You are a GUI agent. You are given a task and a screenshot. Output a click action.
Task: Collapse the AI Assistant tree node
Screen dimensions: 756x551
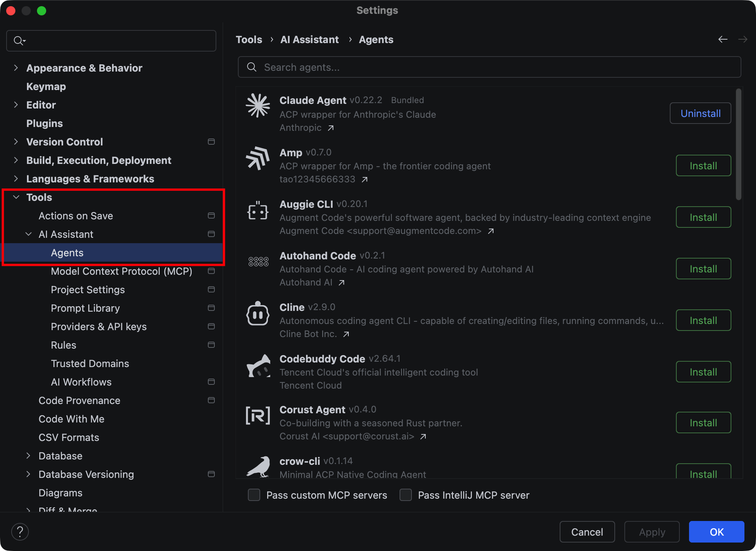click(x=28, y=234)
